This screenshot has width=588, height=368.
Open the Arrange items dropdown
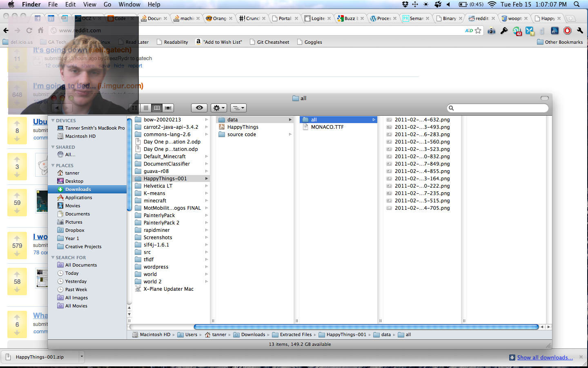[x=238, y=108]
